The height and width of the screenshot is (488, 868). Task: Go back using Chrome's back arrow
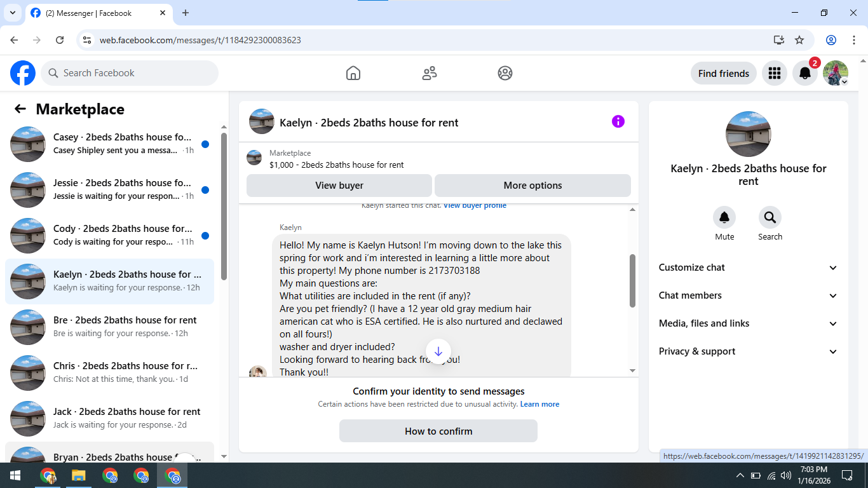tap(14, 40)
